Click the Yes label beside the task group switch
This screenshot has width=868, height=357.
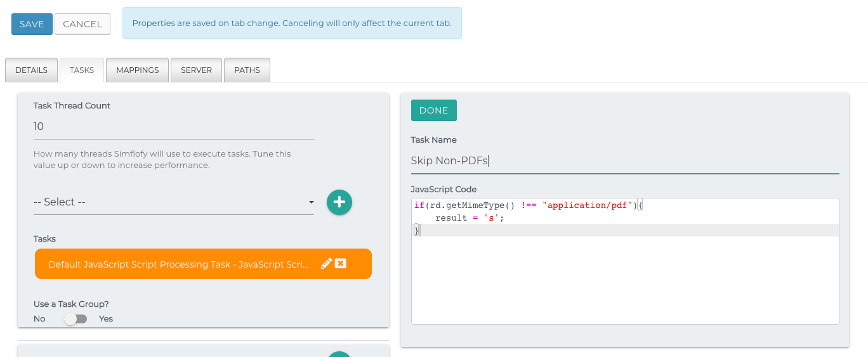click(106, 319)
